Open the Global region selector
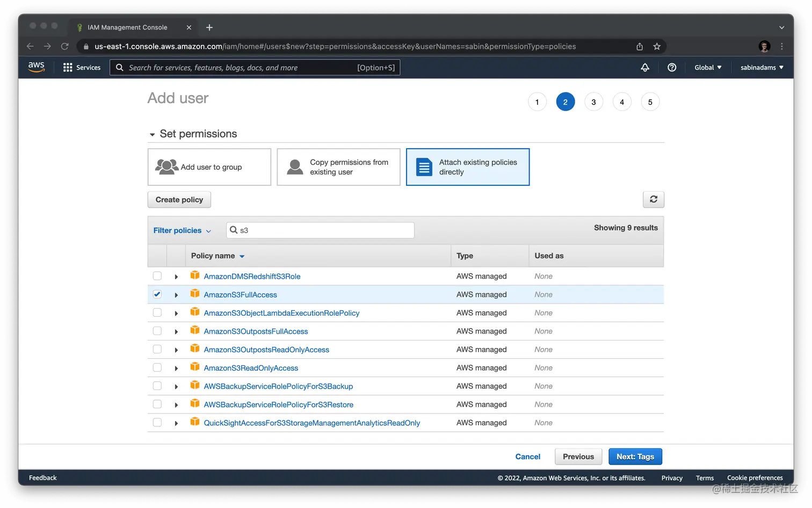 point(707,67)
